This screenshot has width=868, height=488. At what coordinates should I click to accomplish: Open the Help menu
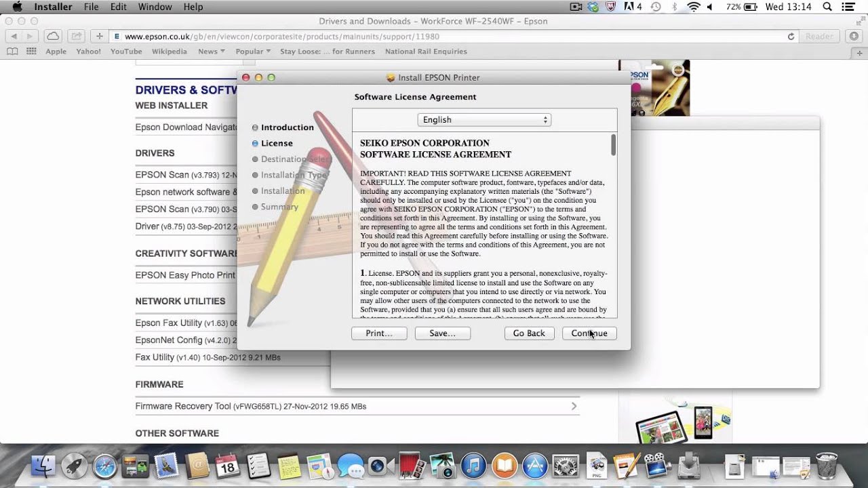click(x=193, y=7)
